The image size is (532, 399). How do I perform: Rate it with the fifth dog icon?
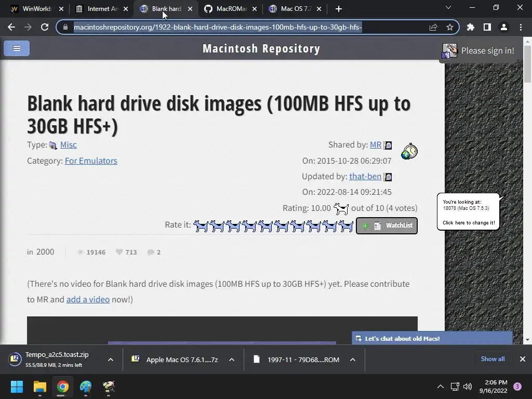click(x=265, y=226)
